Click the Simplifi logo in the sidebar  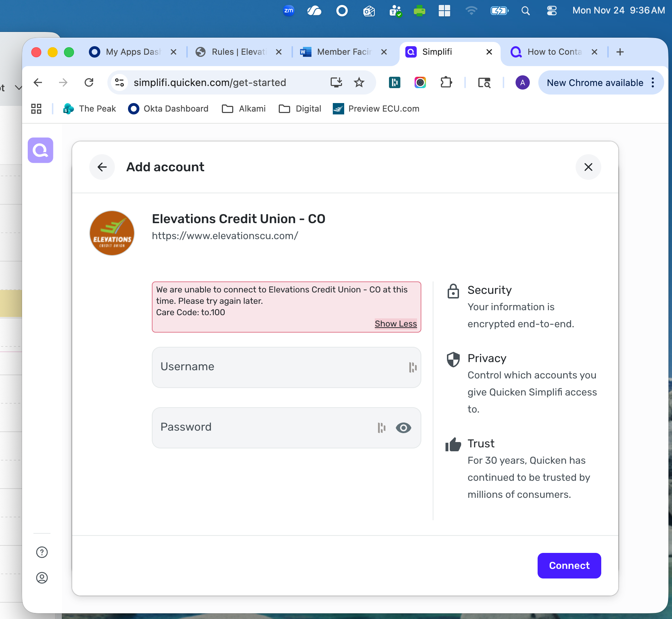point(41,150)
